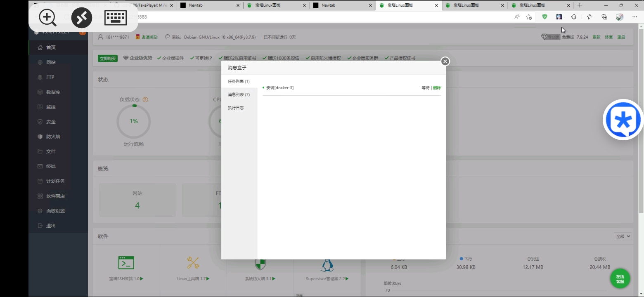Image resolution: width=644 pixels, height=297 pixels.
Task: Open the 数据库 database sidebar icon
Action: pyautogui.click(x=40, y=92)
